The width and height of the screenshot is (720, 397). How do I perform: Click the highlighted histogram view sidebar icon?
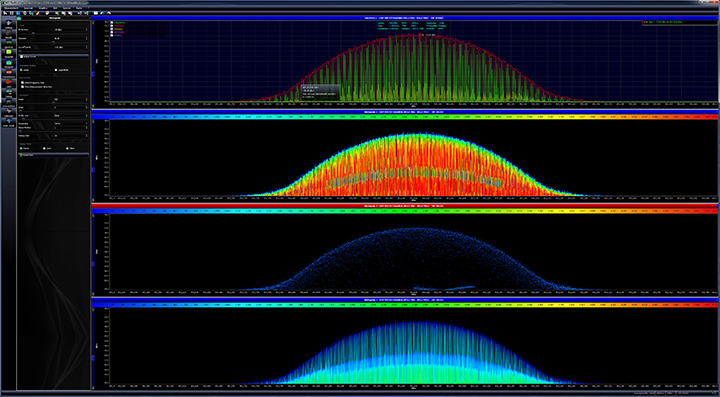(8, 63)
